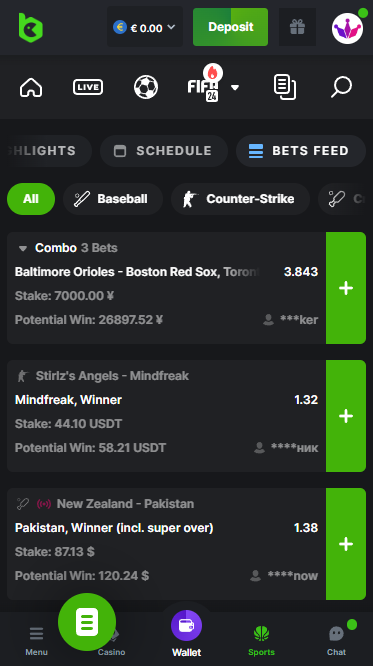Open the LIVE betting icon
This screenshot has height=666, width=373.
click(88, 87)
